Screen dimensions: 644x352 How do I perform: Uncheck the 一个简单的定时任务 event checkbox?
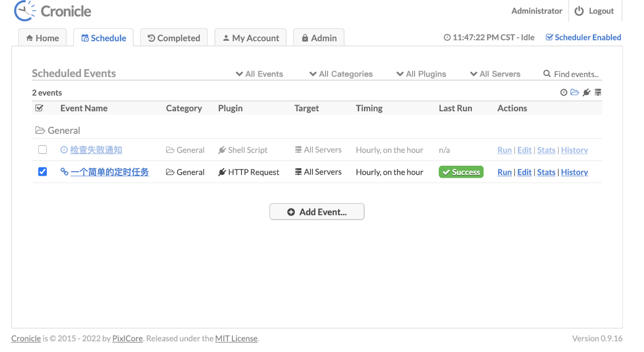[42, 172]
